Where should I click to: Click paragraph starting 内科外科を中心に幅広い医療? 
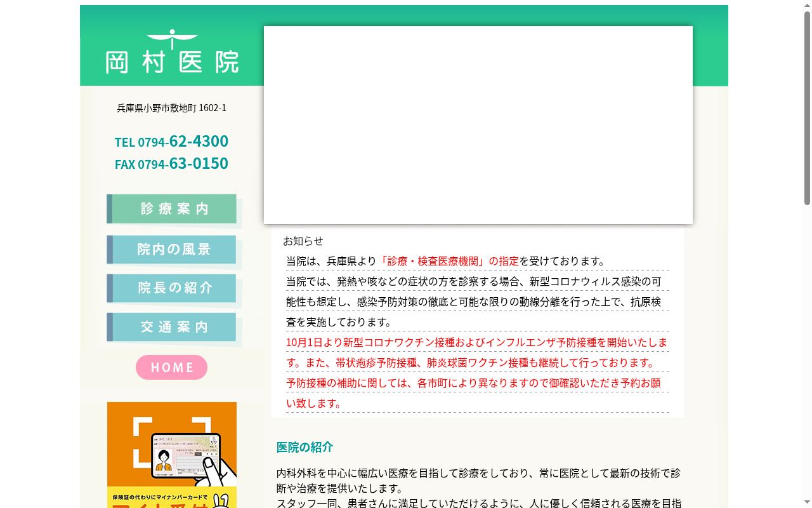[479, 481]
